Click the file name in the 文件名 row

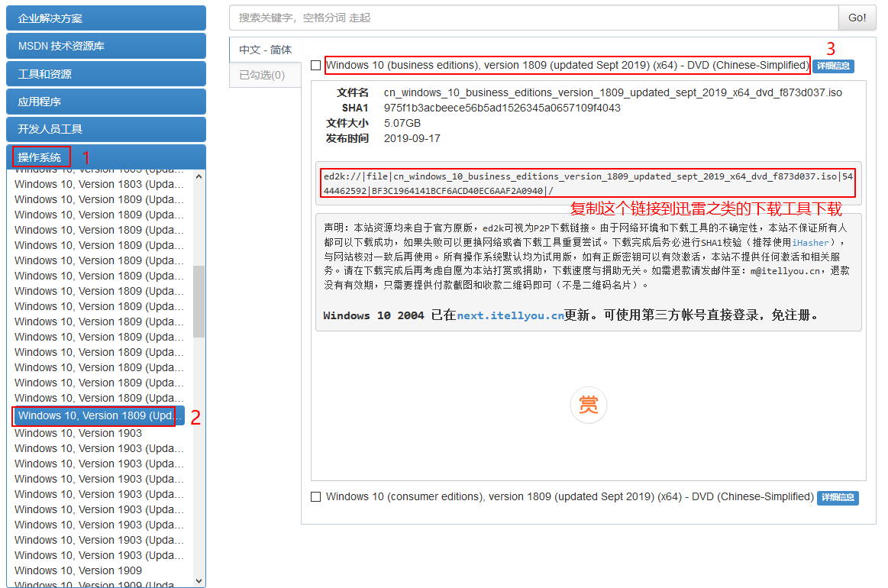tap(613, 92)
